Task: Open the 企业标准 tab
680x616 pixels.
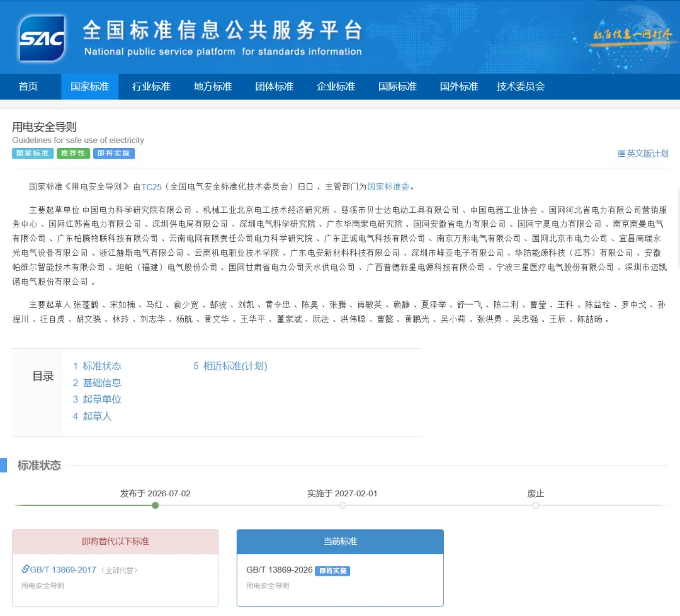Action: coord(336,86)
